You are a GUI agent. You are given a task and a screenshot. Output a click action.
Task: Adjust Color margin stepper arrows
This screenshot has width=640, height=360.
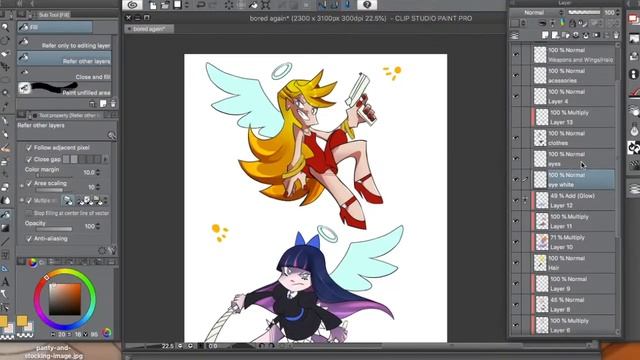click(98, 173)
